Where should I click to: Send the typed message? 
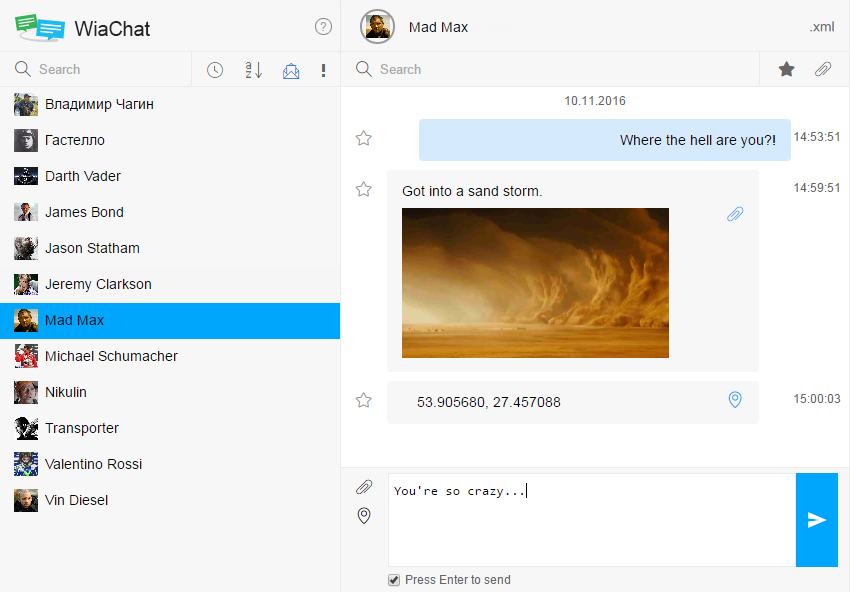coord(817,520)
